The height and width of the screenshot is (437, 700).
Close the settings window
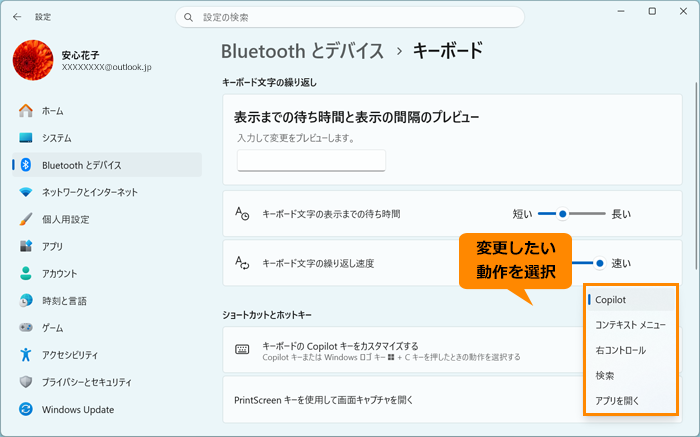click(683, 11)
